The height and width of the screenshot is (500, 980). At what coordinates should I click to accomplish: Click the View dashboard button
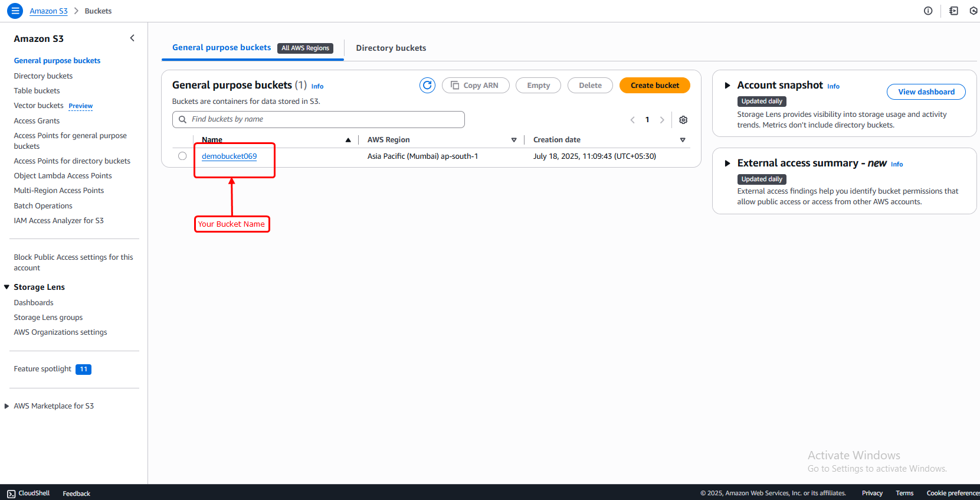click(x=926, y=91)
